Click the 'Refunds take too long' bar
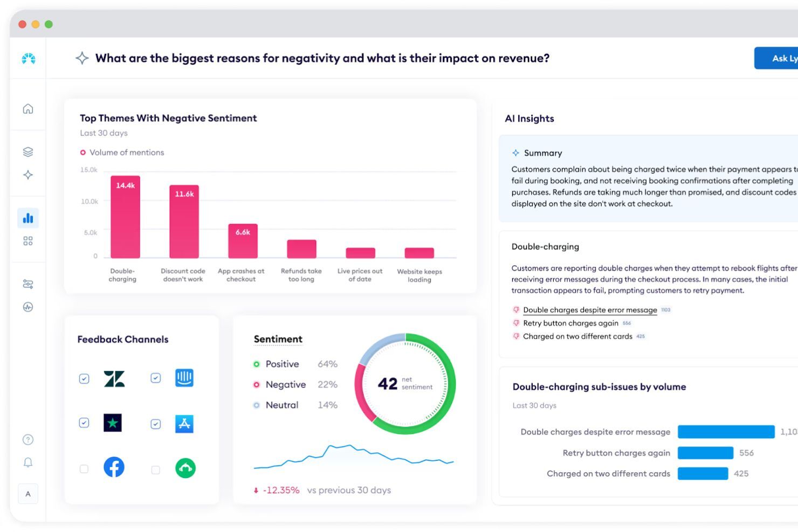798x532 pixels. tap(301, 249)
